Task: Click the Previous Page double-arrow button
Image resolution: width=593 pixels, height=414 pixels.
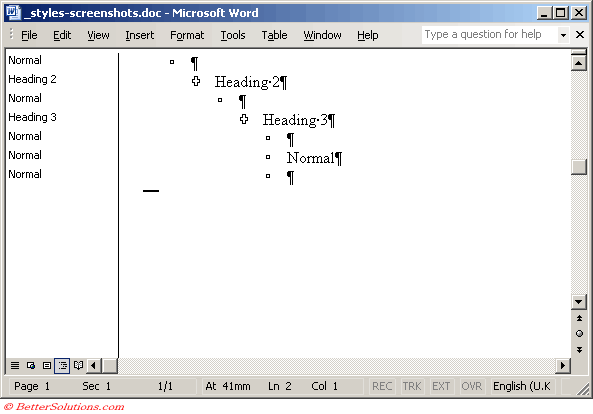Action: click(579, 318)
